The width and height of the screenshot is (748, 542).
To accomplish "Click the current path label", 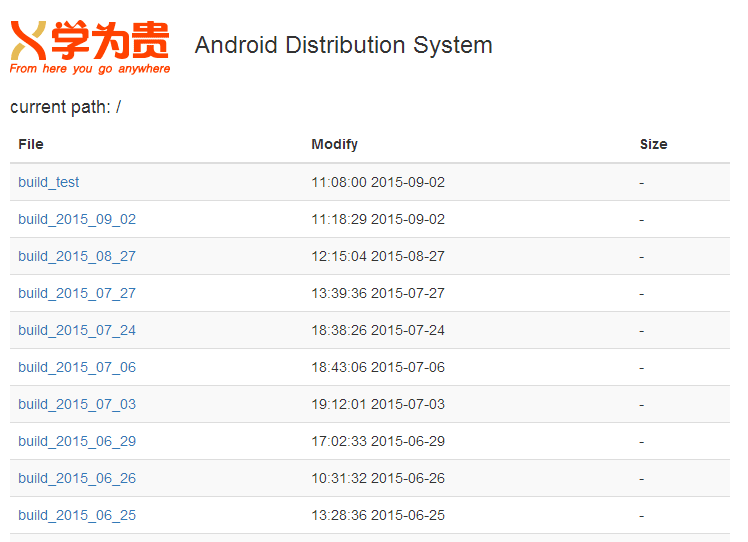I will (65, 107).
